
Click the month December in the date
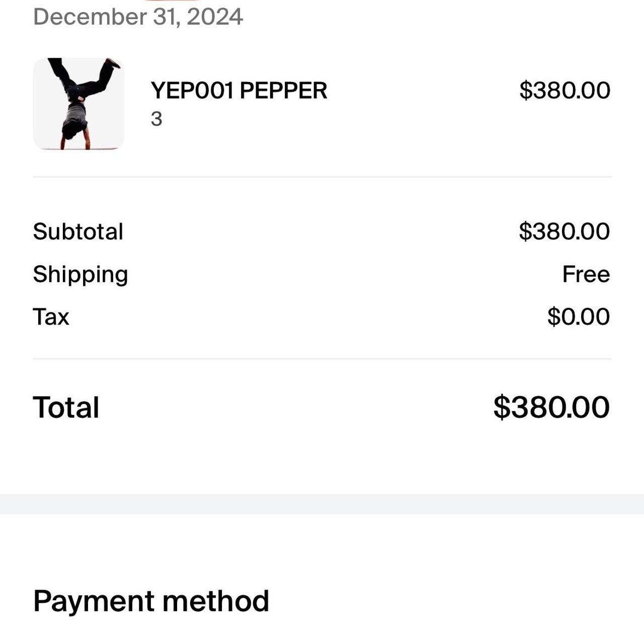click(90, 17)
